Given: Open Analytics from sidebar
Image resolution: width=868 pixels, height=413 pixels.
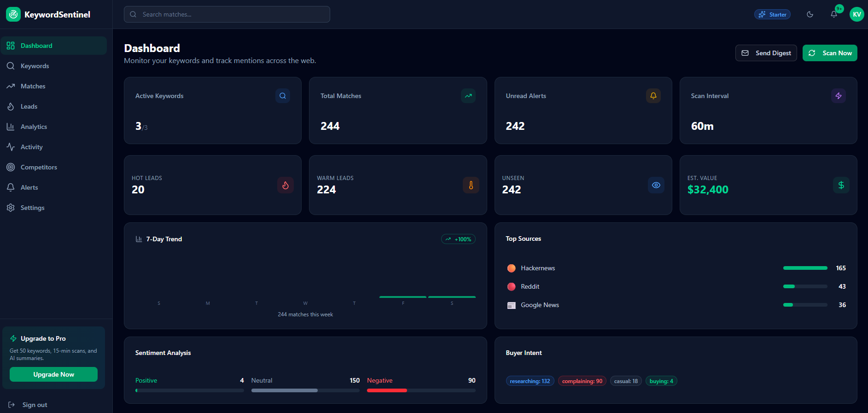Looking at the screenshot, I should 53,127.
